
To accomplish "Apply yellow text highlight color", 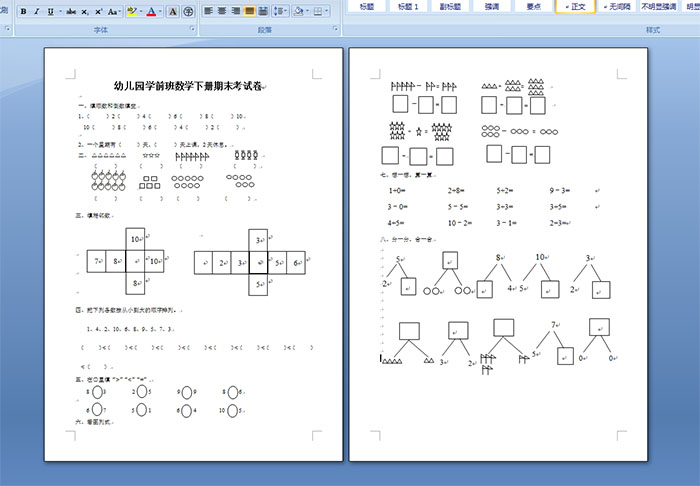I will point(132,12).
